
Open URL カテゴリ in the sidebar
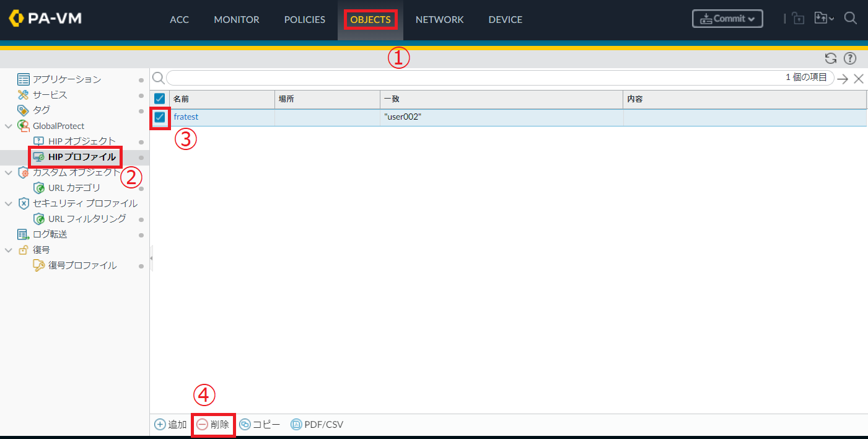click(x=74, y=188)
